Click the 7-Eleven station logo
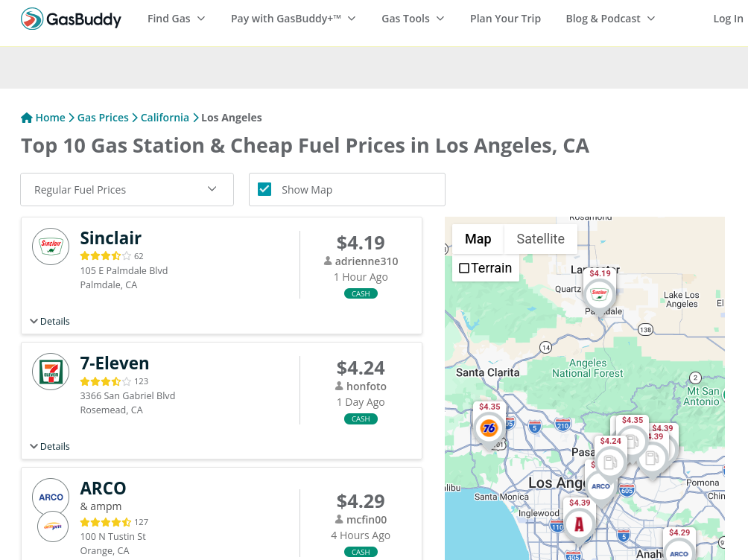The height and width of the screenshot is (560, 748). click(x=51, y=372)
